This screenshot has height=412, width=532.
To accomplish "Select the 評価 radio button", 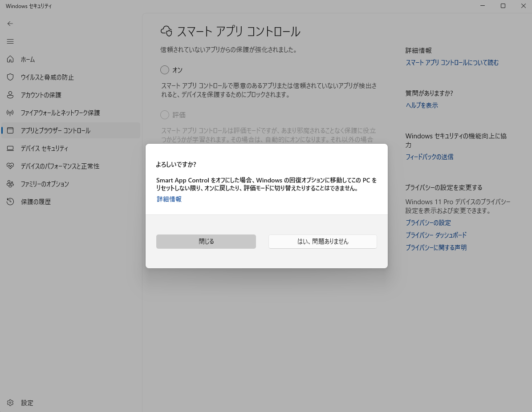I will point(165,115).
